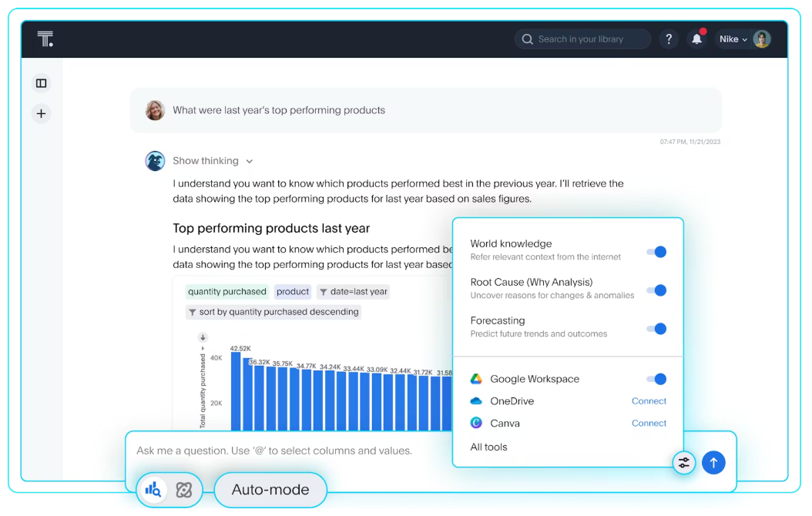Select the atom-shaped agent mode icon
This screenshot has height=516, width=812.
click(183, 490)
